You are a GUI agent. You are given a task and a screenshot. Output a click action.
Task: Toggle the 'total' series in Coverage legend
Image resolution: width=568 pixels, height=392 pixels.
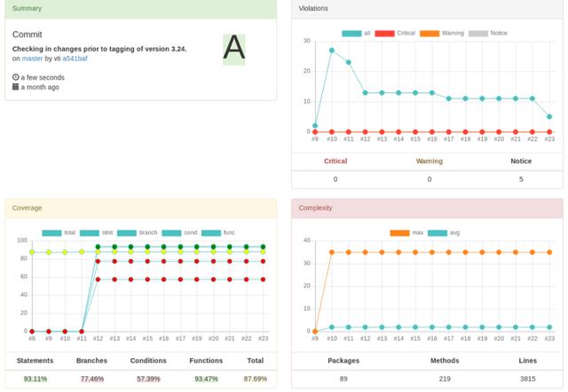pyautogui.click(x=51, y=232)
